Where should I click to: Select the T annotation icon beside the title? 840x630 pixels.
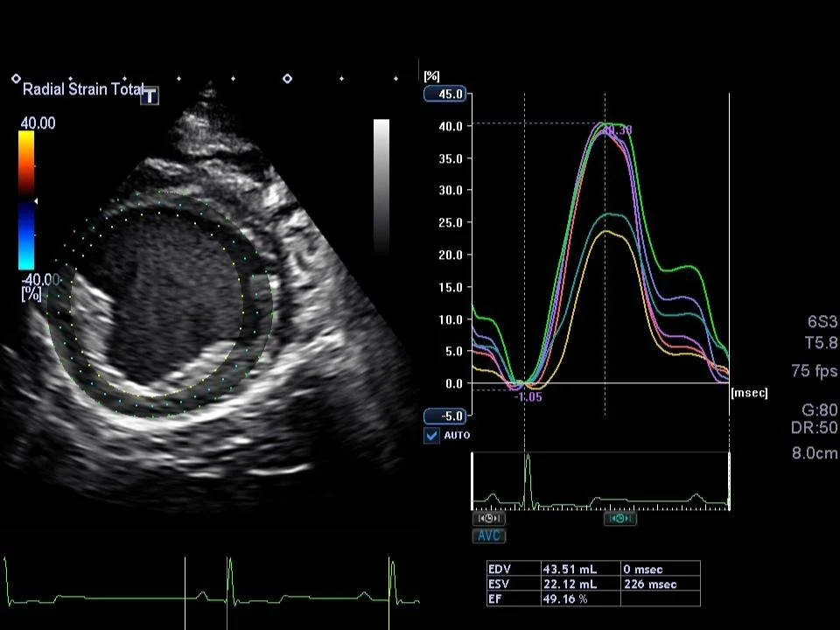click(149, 96)
